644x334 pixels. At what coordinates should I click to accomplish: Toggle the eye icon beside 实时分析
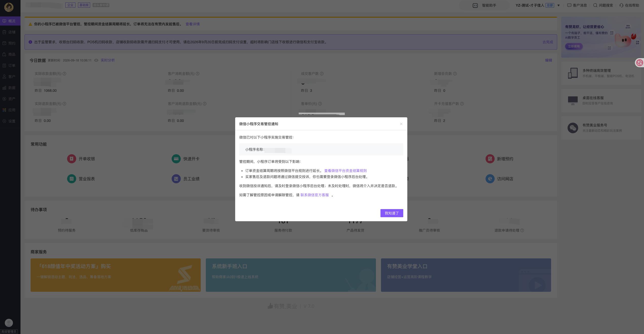96,60
